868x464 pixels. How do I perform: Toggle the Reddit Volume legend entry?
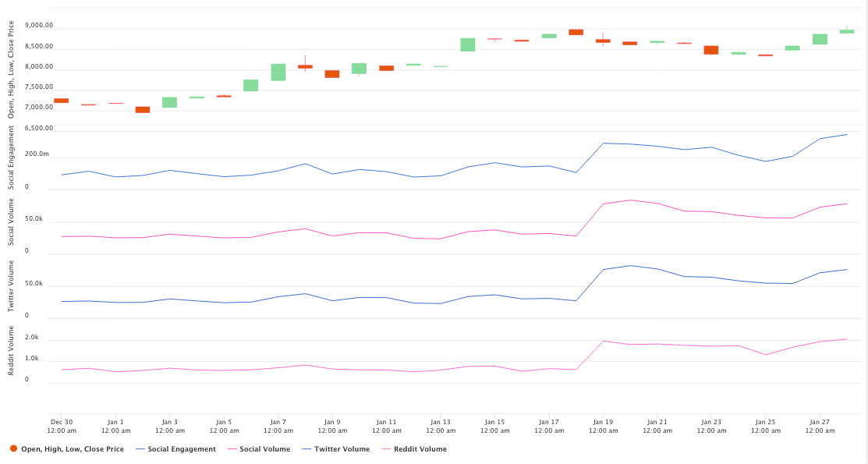(x=414, y=449)
